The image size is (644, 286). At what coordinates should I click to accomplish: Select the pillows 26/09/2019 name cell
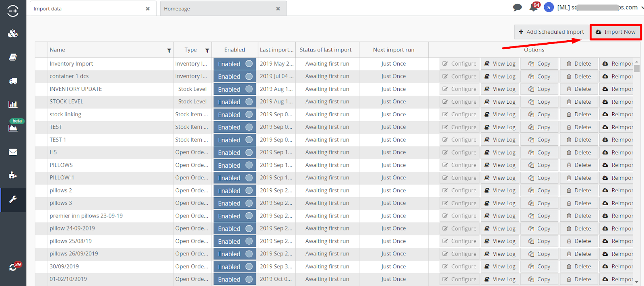click(110, 254)
